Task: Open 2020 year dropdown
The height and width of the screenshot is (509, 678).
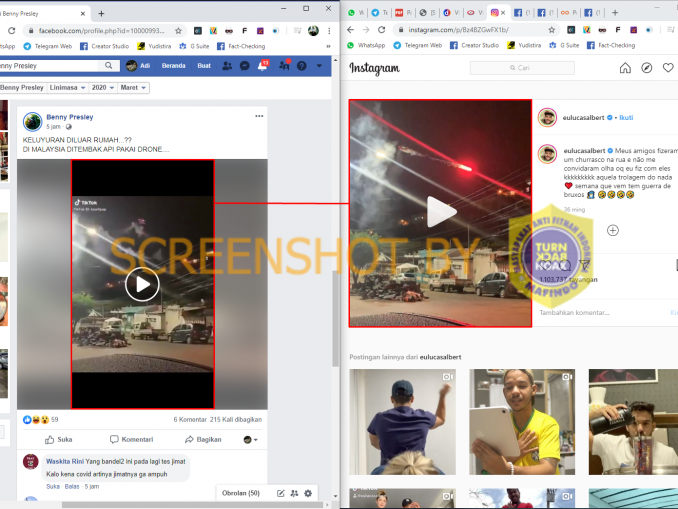Action: pyautogui.click(x=102, y=87)
